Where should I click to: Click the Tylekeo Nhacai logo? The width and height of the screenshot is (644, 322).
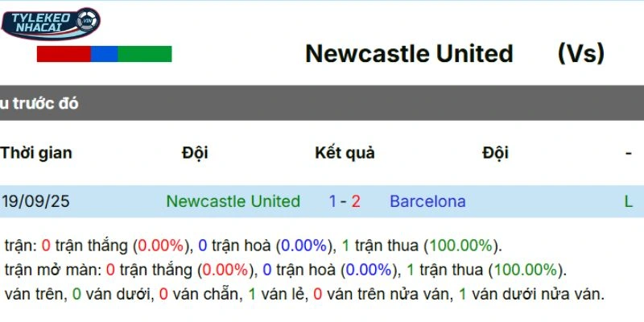(50, 23)
